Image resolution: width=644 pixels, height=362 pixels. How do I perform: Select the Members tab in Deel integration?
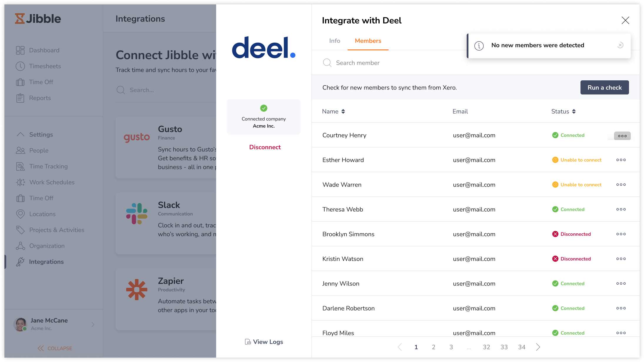(368, 41)
